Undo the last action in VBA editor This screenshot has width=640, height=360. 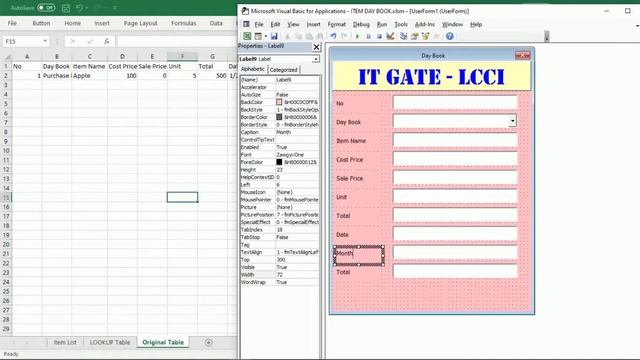click(x=333, y=36)
